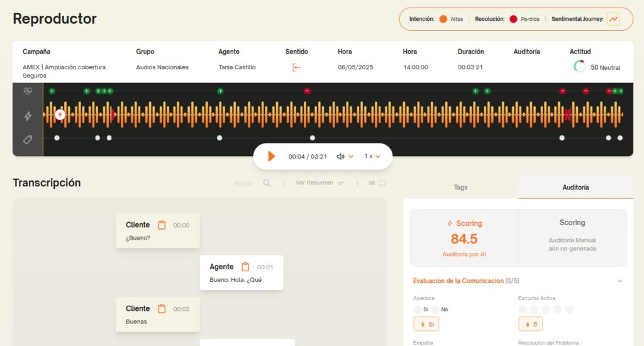Switch to the Auditoría tab
The image size is (644, 346).
tap(575, 187)
